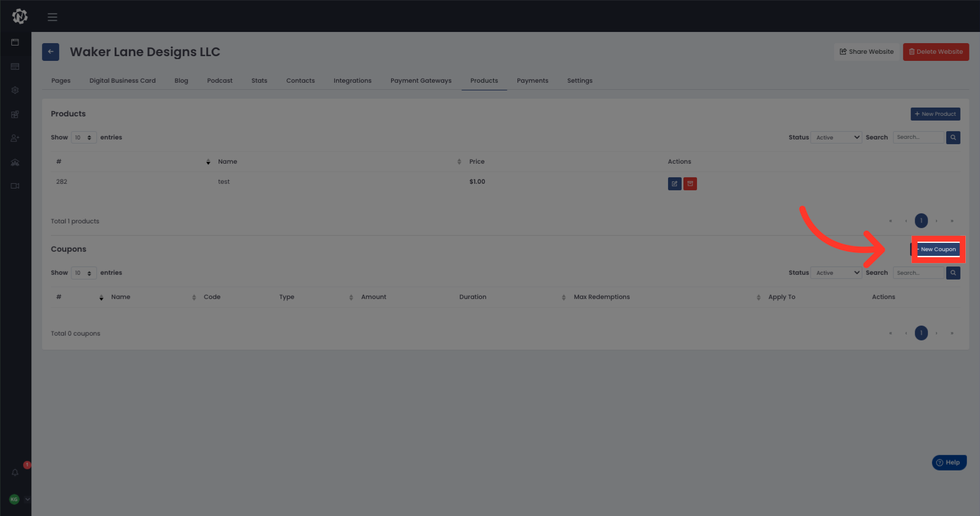Go to last page of Products pagination
This screenshot has width=980, height=516.
click(x=952, y=221)
